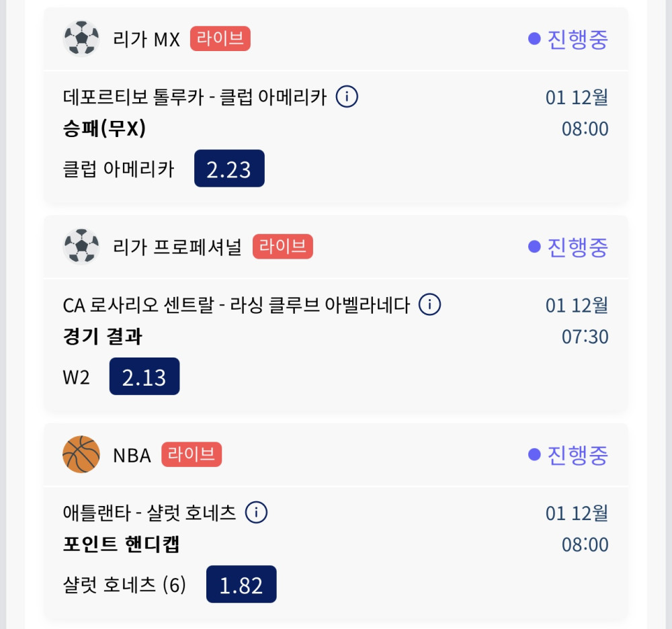The height and width of the screenshot is (629, 672).
Task: Select the 2.13 odds for W2
Action: point(144,376)
